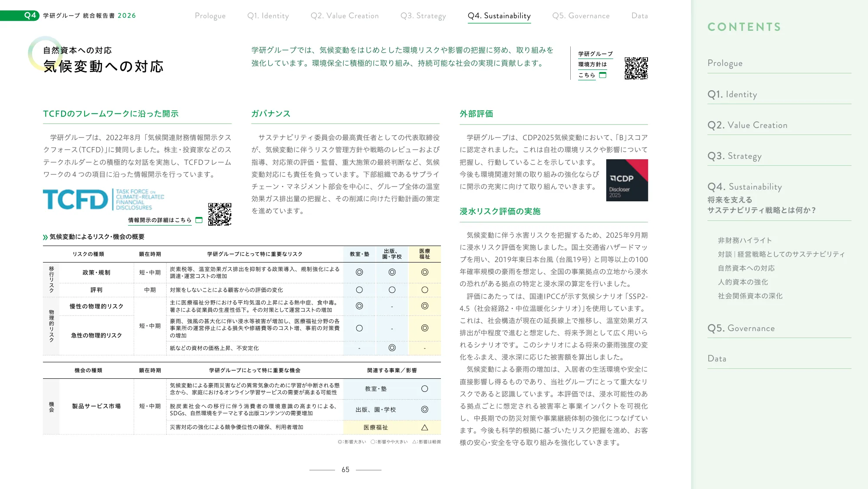This screenshot has width=868, height=489.
Task: Open Q5. Governance in Contents sidebar
Action: click(741, 328)
